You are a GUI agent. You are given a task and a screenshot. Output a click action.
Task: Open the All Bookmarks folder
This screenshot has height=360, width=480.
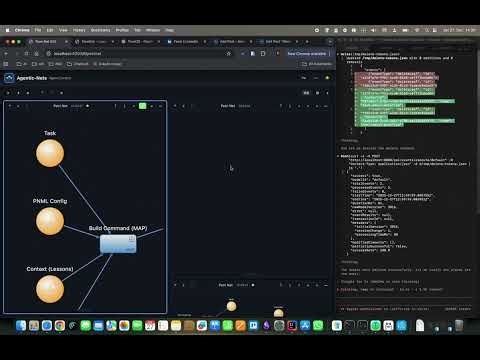(317, 64)
